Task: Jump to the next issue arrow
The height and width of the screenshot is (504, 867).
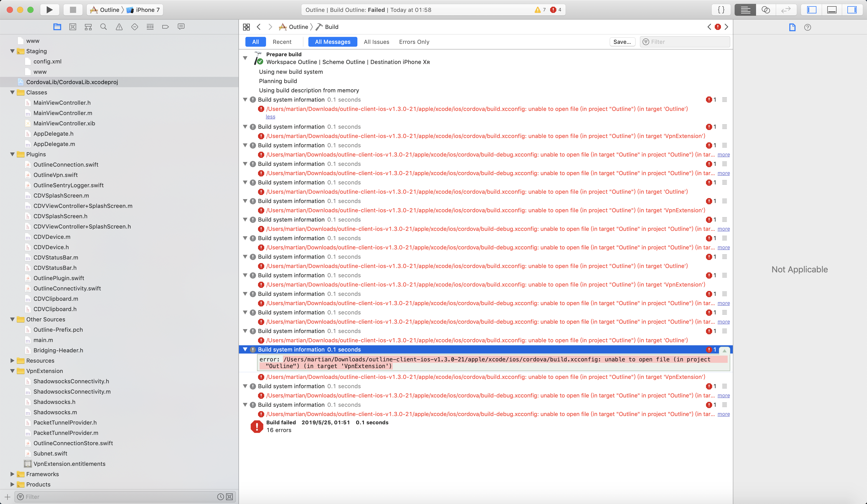Action: click(x=726, y=27)
